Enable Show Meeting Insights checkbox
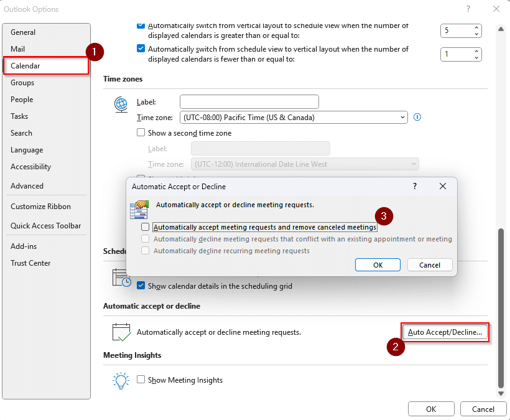The width and height of the screenshot is (510, 420). (141, 380)
